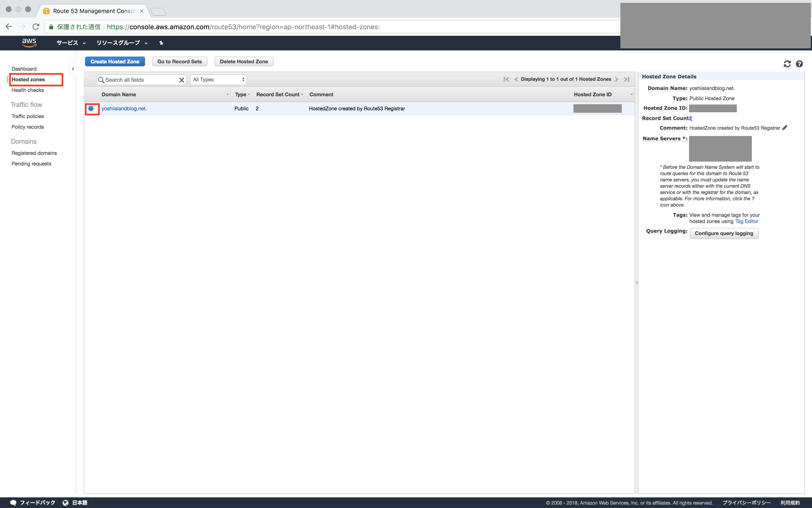Screen dimensions: 812x508
Task: Open the Tag Editor link
Action: click(x=747, y=221)
